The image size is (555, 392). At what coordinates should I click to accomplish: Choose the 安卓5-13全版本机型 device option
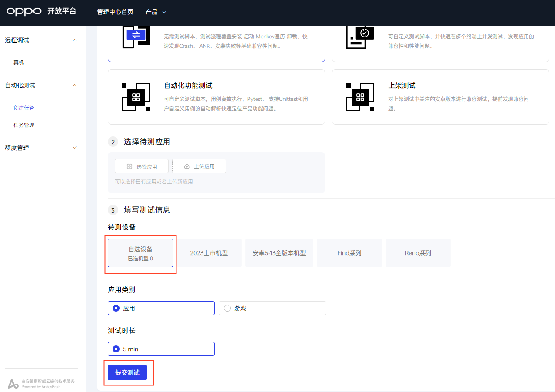click(279, 252)
